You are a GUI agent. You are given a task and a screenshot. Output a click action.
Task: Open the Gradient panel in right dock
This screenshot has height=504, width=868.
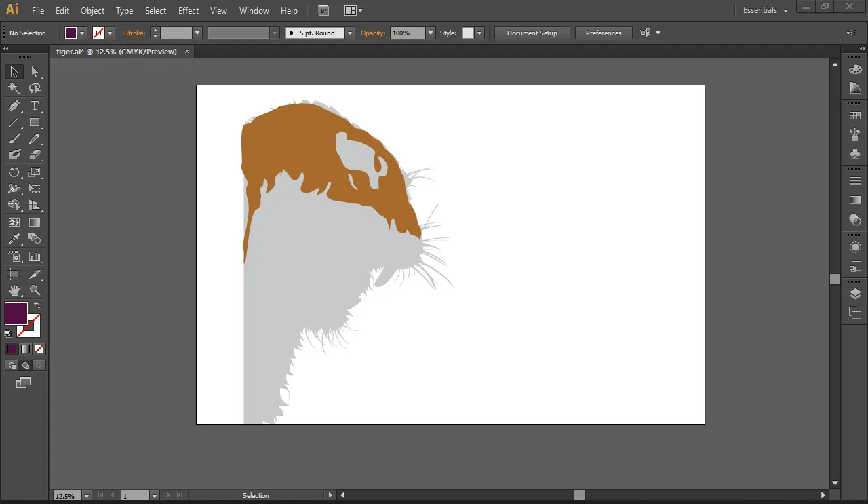(x=855, y=200)
